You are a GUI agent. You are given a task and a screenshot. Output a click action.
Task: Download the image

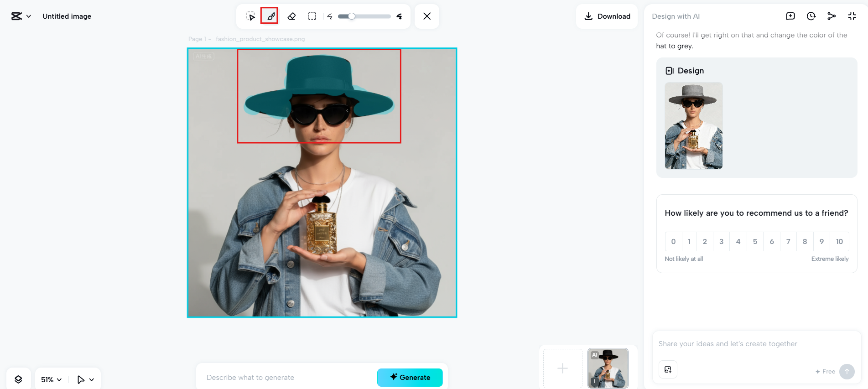[x=607, y=16]
